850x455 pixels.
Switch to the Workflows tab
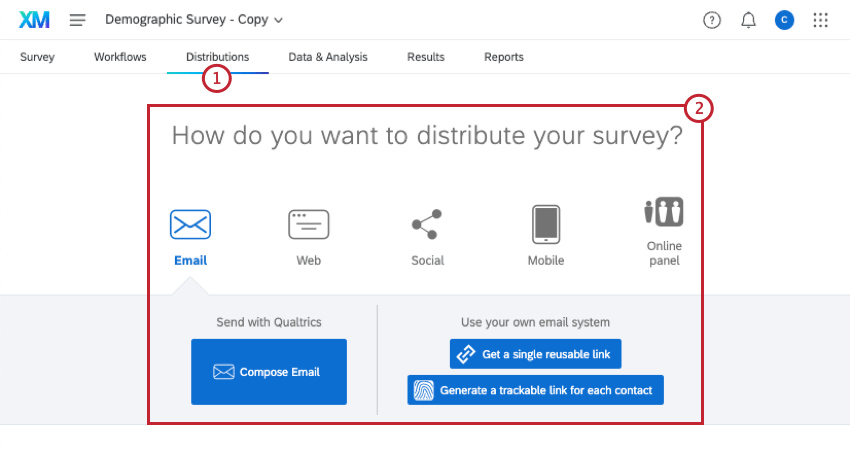[x=120, y=57]
